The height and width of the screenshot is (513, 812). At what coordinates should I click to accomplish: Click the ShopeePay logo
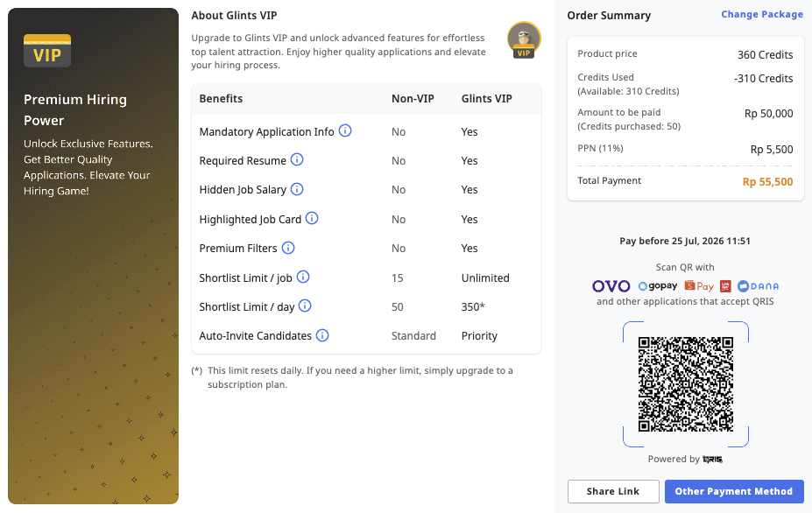point(699,285)
